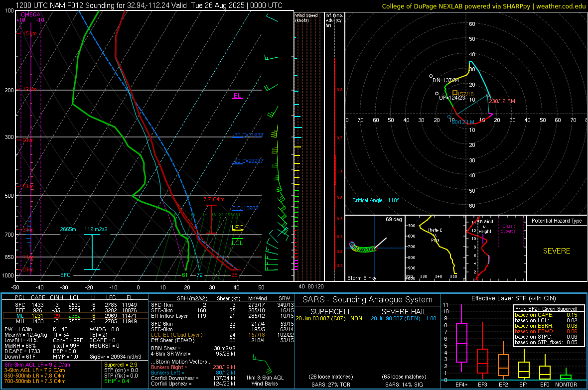The image size is (588, 390).
Task: Click the 80/12 LM storm motion label
Action: tap(463, 122)
